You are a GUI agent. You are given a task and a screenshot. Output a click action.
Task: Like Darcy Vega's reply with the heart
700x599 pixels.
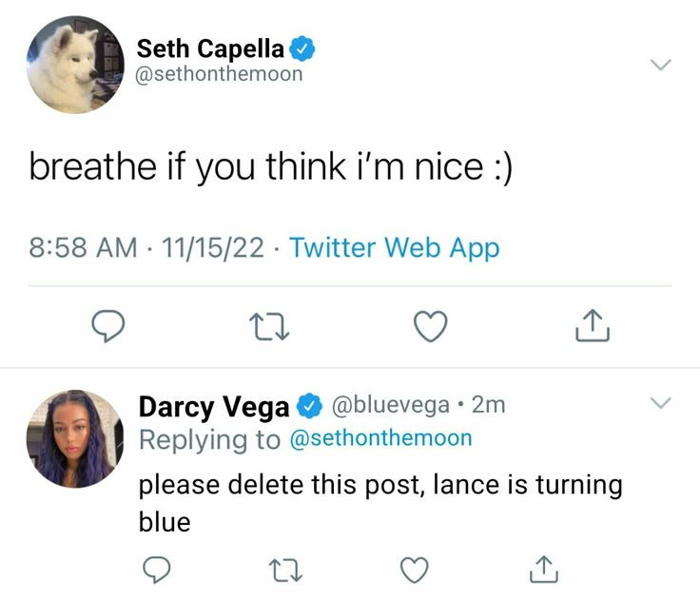point(413,569)
